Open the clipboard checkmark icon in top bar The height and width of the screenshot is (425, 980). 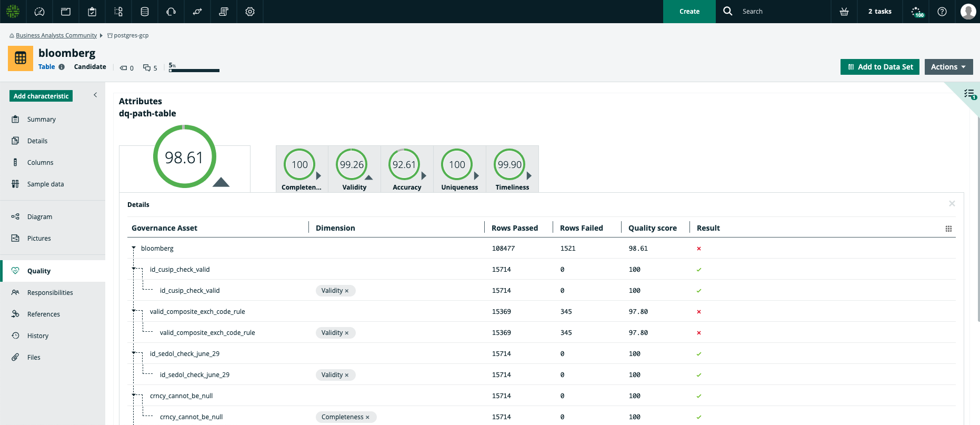[x=92, y=12]
